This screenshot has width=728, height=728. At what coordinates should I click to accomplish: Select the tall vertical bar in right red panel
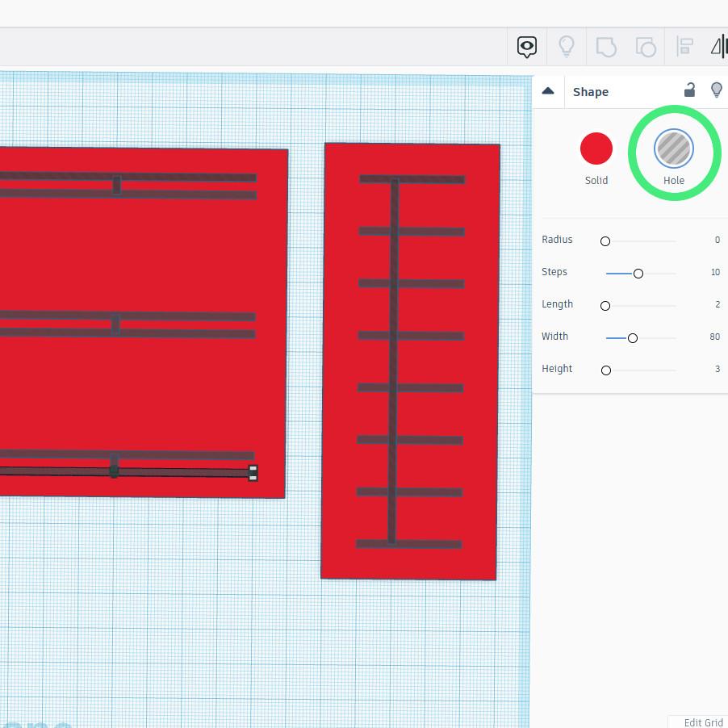tap(393, 362)
